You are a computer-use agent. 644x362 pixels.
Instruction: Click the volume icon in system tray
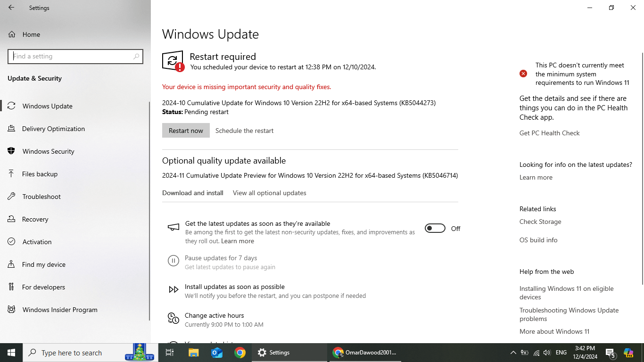(x=547, y=353)
